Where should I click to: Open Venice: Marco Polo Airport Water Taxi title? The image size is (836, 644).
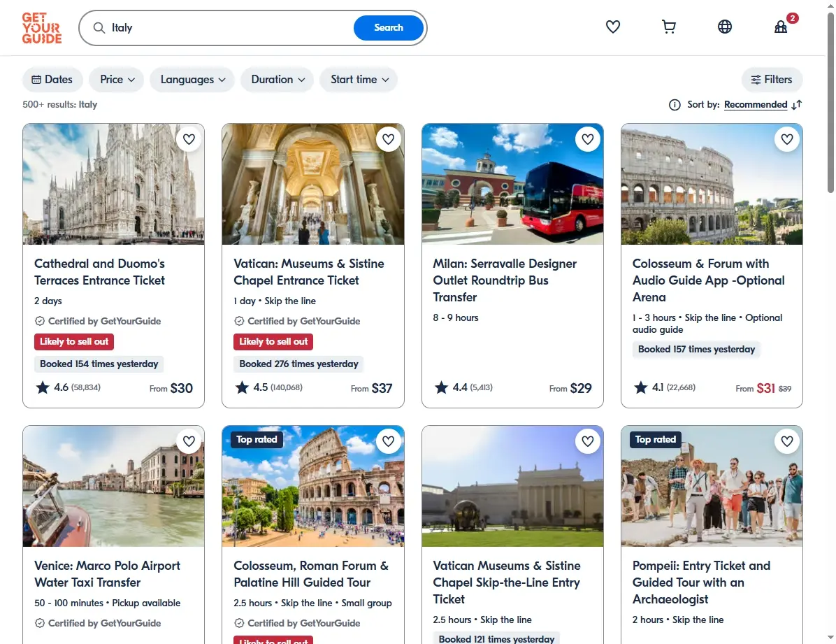click(x=107, y=574)
